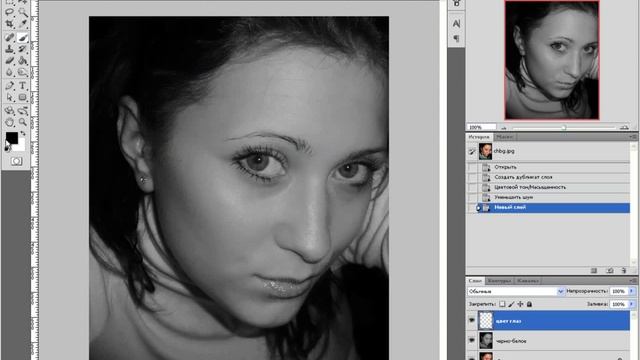The height and width of the screenshot is (360, 640).
Task: Select the Eraser tool
Action: [9, 61]
